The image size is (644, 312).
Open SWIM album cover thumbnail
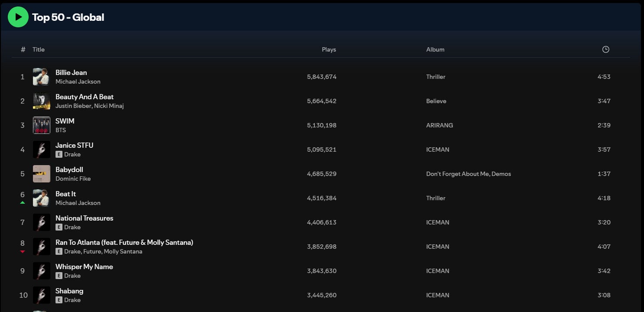click(42, 125)
